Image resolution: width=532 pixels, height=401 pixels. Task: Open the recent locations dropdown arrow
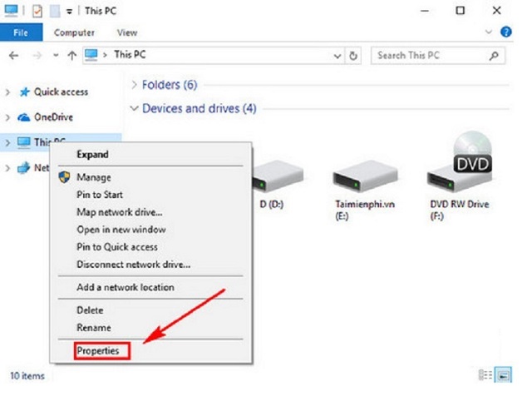click(56, 56)
